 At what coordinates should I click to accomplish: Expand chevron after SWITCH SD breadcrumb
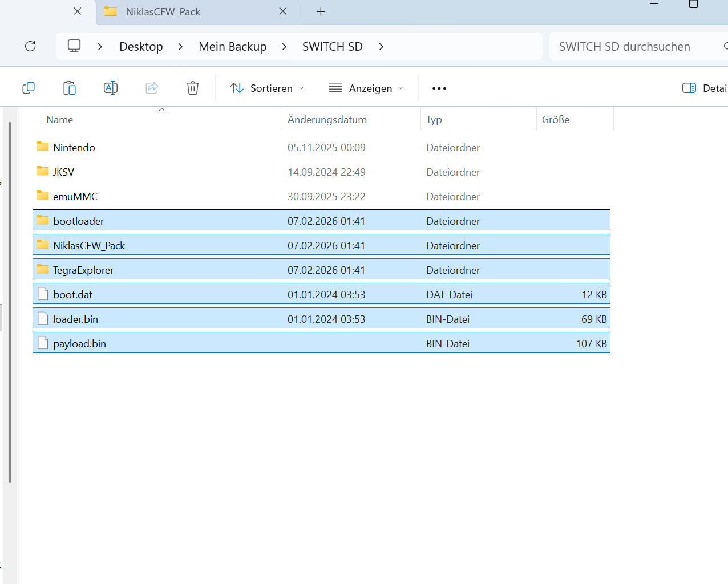381,47
